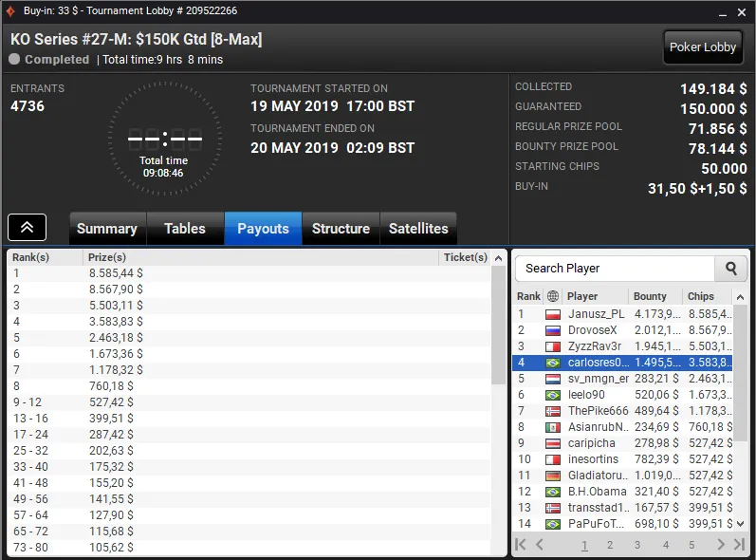Click the player list scroll-down arrow
The image size is (756, 560).
tap(740, 524)
